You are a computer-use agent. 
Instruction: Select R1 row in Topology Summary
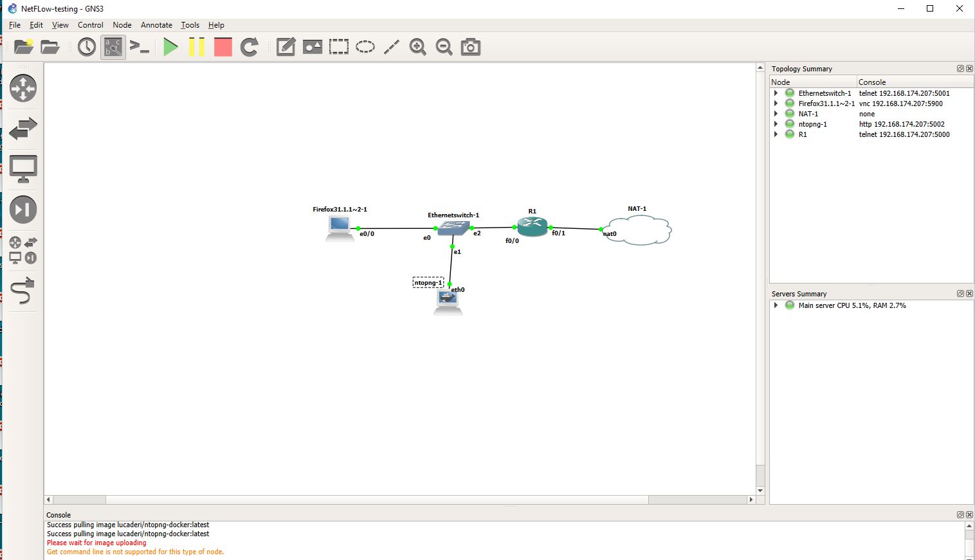point(871,134)
